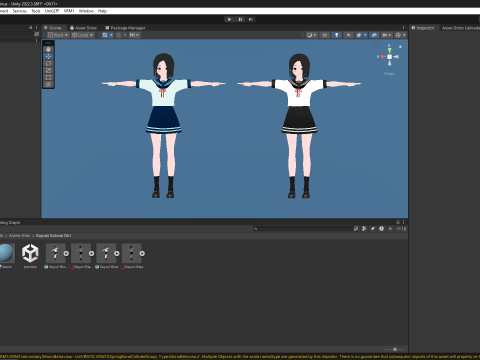Screen dimensions: 480x360
Task: Toggle the orientation gizmo lock
Action: tap(400, 47)
